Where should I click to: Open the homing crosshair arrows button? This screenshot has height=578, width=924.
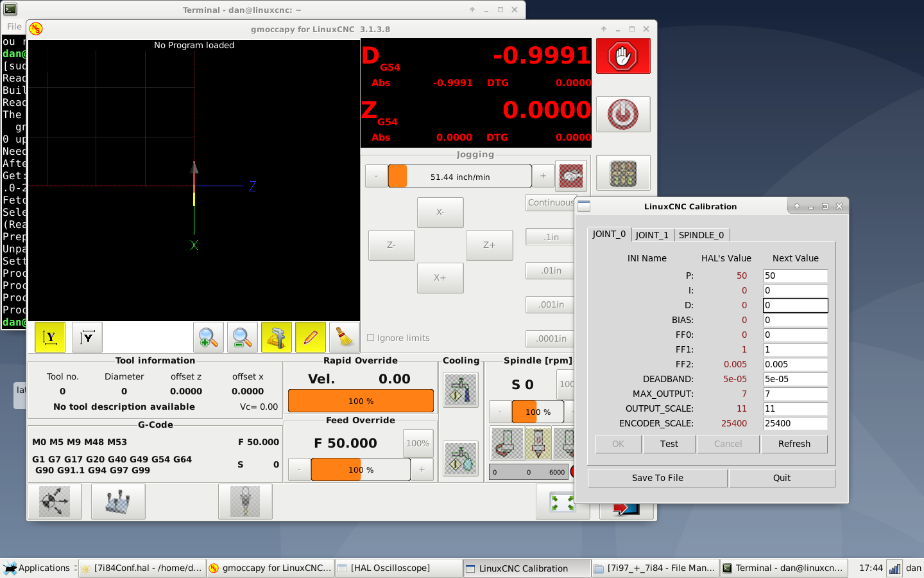[x=55, y=501]
